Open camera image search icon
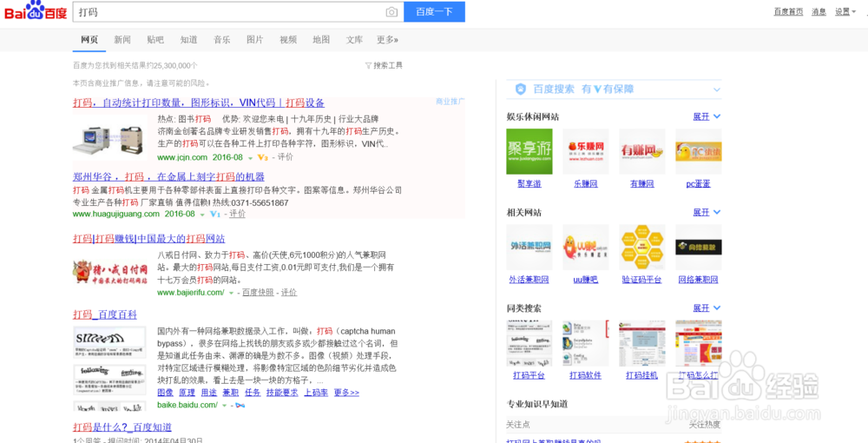868x443 pixels. 391,11
